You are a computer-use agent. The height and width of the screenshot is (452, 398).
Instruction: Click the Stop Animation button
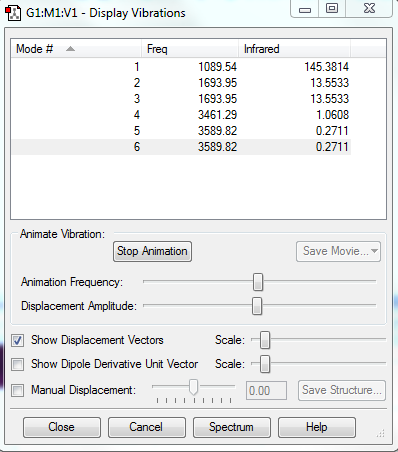coord(152,251)
